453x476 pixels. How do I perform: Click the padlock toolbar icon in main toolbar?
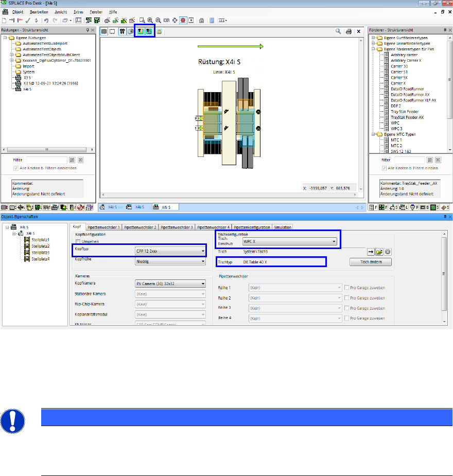click(x=201, y=21)
